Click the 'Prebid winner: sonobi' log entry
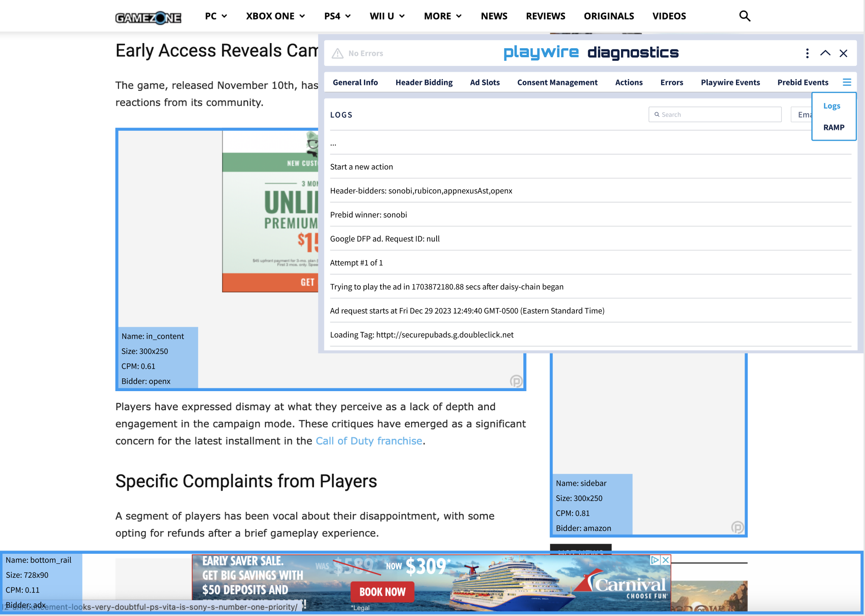This screenshot has height=616, width=865. (591, 214)
